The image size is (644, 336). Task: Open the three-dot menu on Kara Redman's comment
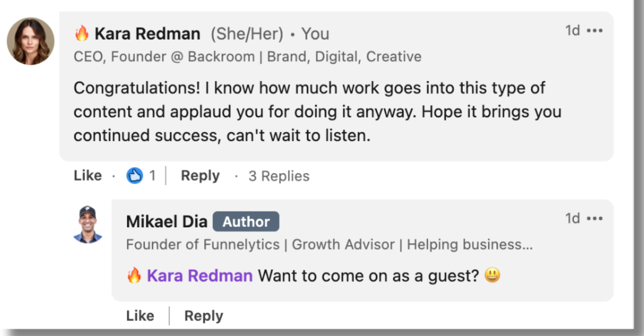(594, 31)
